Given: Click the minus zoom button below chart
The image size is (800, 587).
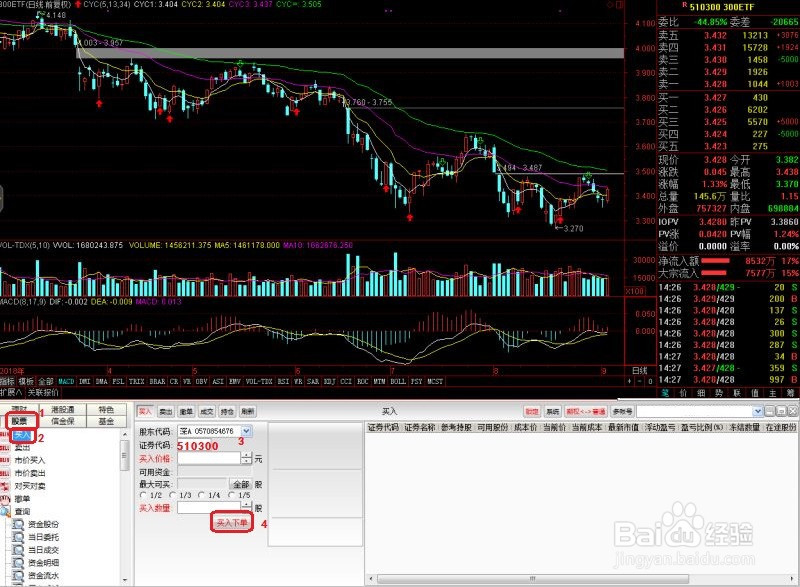Looking at the screenshot, I should [x=640, y=381].
